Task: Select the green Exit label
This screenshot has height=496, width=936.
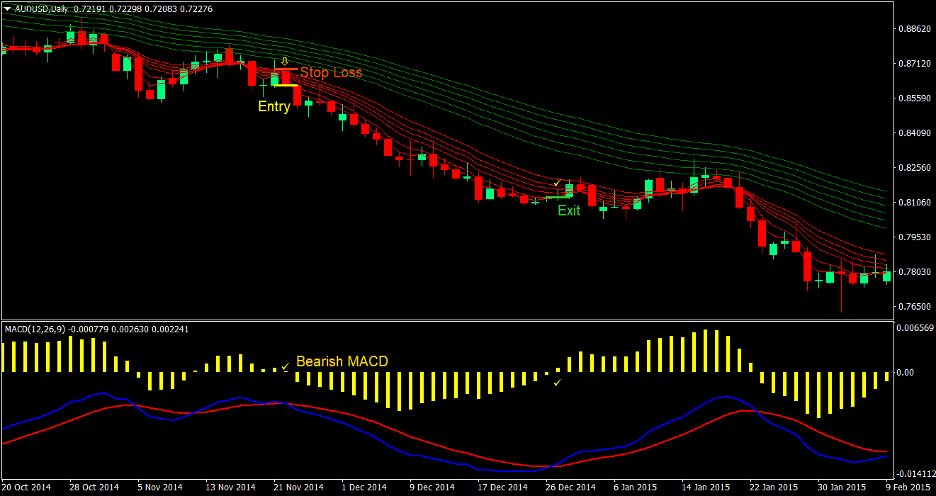Action: [x=569, y=210]
